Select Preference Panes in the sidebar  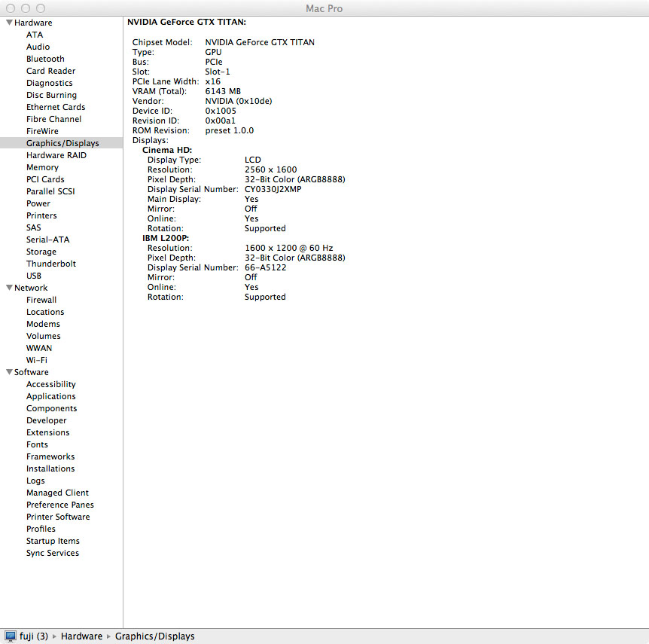(60, 505)
